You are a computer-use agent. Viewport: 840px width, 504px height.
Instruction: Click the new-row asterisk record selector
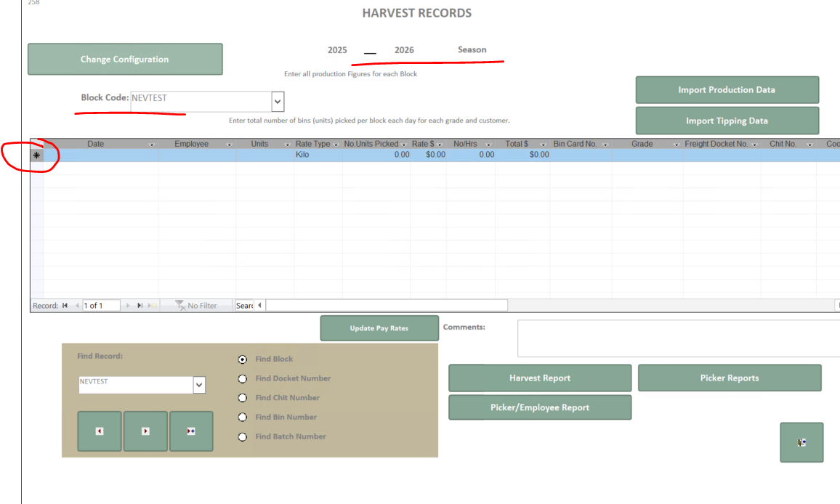36,155
